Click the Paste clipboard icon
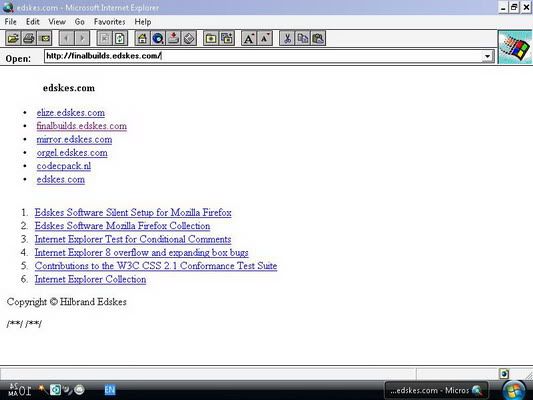The image size is (533, 400). click(x=318, y=38)
